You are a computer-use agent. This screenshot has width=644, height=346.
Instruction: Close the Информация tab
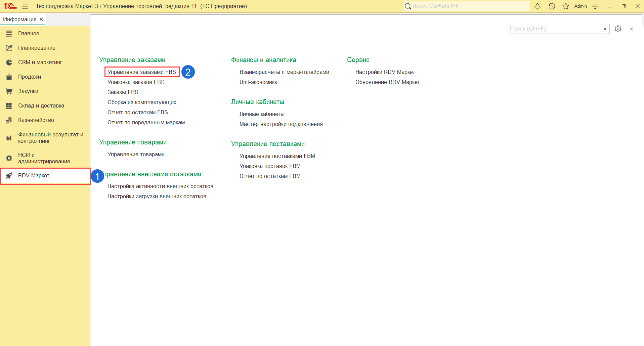41,19
